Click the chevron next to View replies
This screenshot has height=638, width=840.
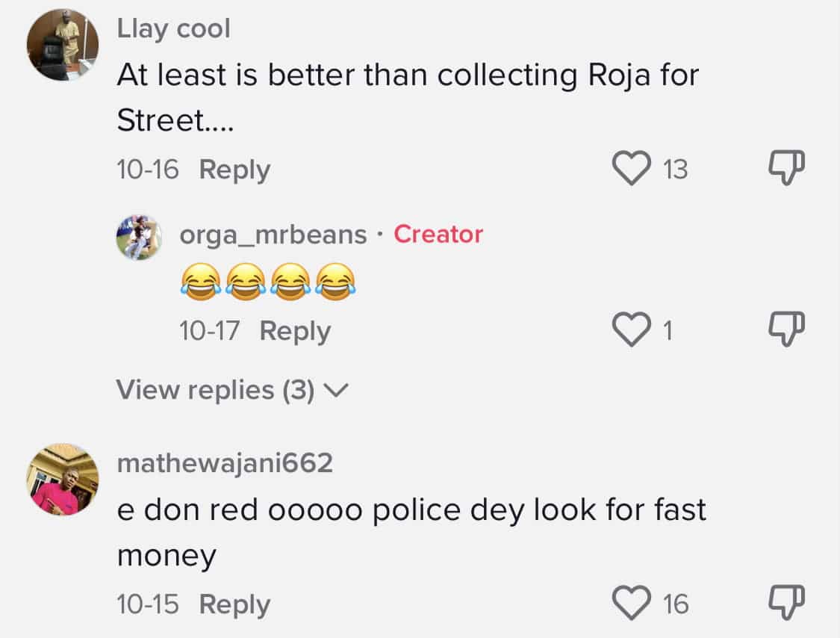coord(338,390)
